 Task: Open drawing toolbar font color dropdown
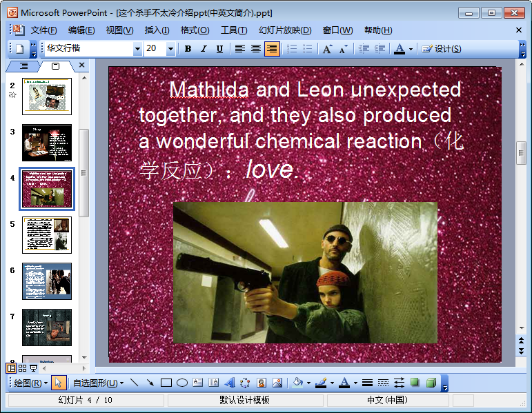[355, 383]
